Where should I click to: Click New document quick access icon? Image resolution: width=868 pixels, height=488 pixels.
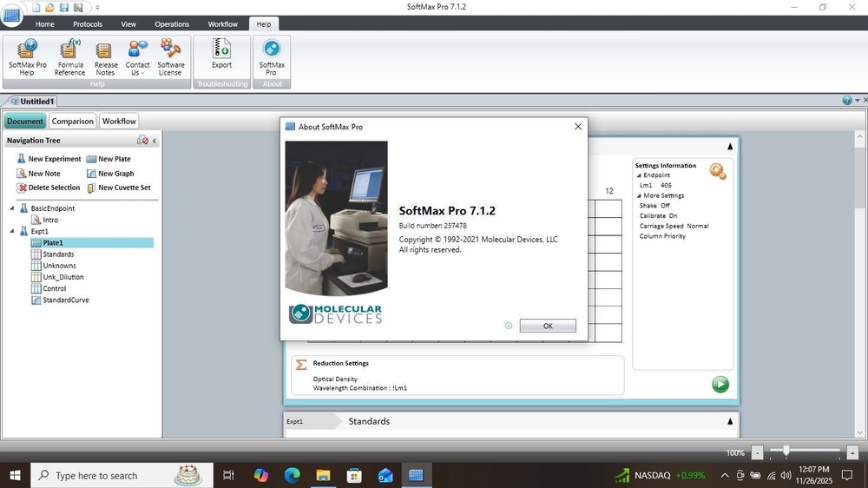[x=36, y=7]
